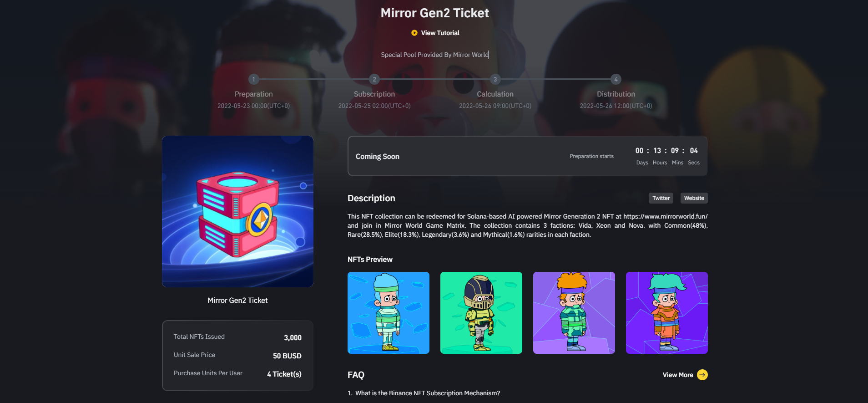The width and height of the screenshot is (868, 403).
Task: Click the Coming Soon status label
Action: tap(378, 156)
